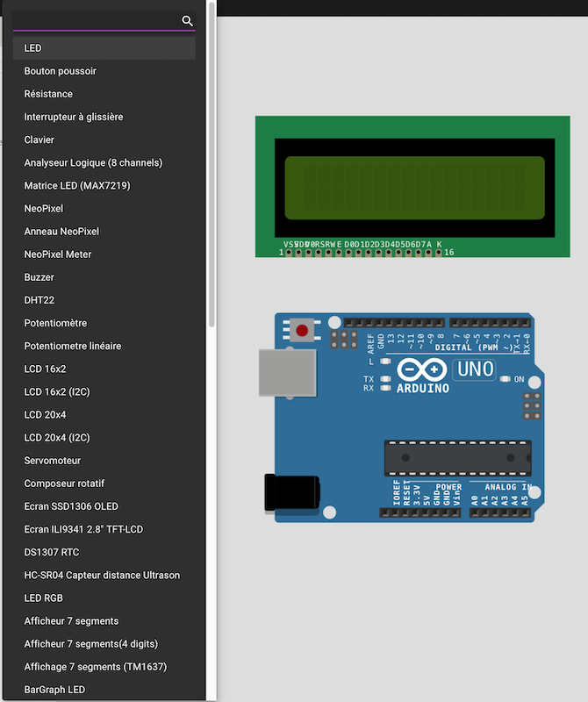Pick Afficheur 7 segments(4 digits)
This screenshot has width=588, height=702.
click(104, 644)
